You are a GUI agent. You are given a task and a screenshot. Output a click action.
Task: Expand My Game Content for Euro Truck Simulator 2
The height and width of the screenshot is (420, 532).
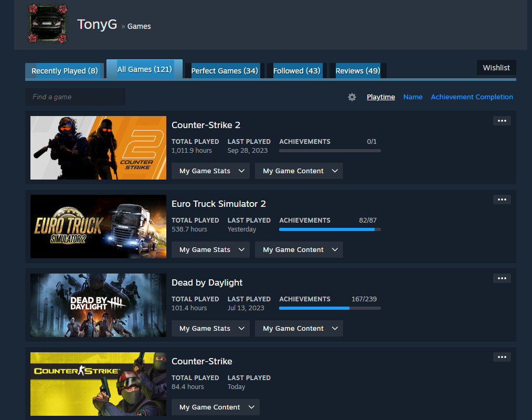pyautogui.click(x=299, y=250)
